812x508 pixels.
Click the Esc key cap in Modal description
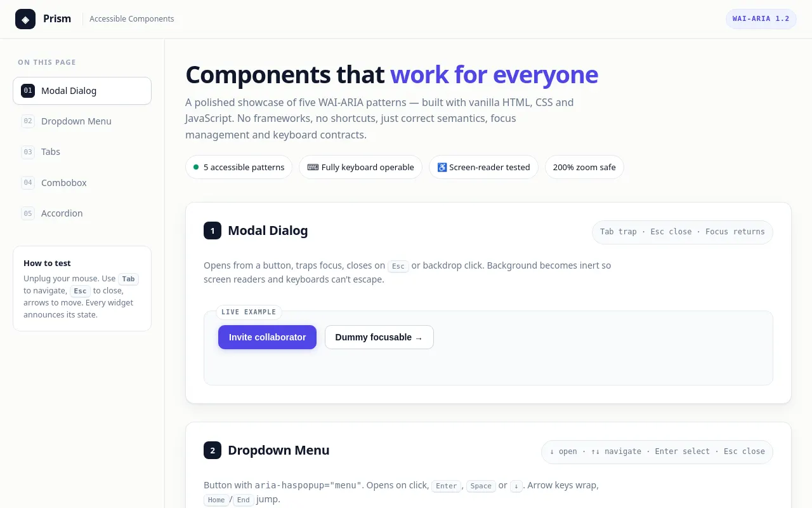pyautogui.click(x=398, y=266)
